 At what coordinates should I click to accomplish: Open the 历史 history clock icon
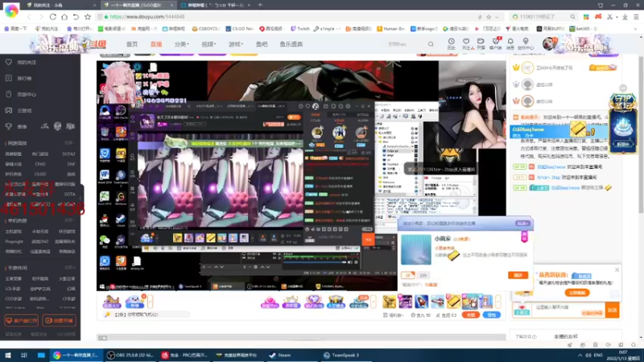click(451, 43)
